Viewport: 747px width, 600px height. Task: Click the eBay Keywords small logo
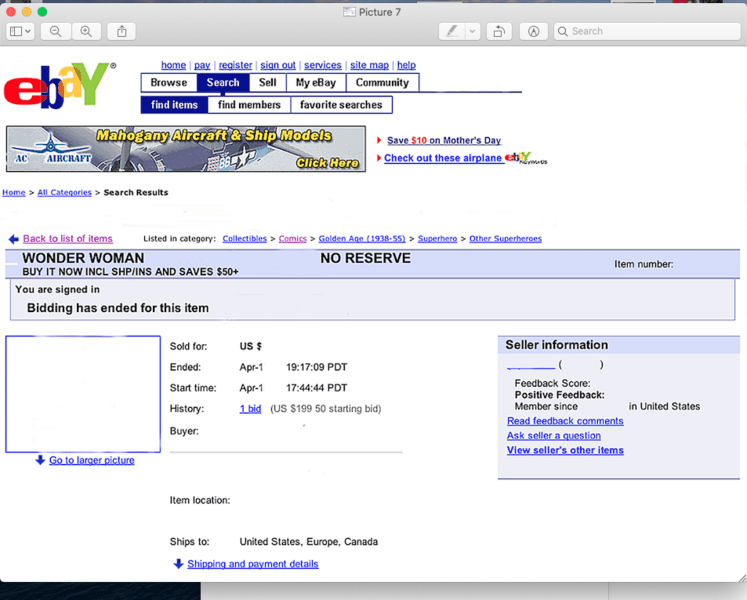coord(526,158)
